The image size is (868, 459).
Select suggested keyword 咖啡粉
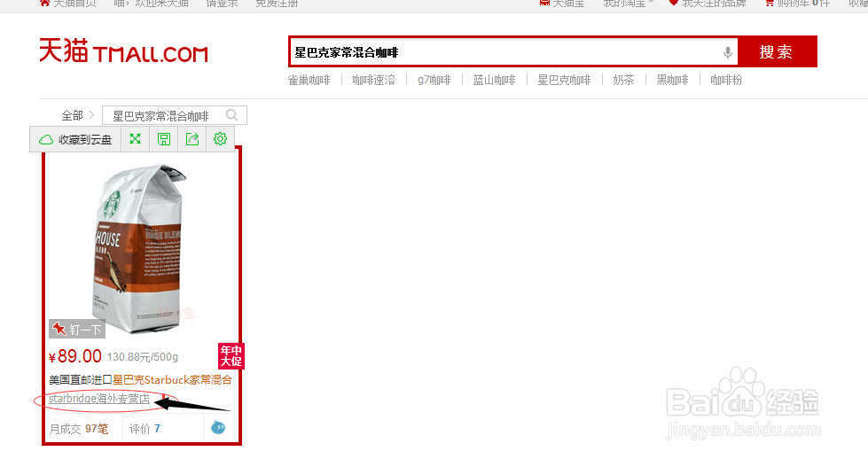pos(726,80)
